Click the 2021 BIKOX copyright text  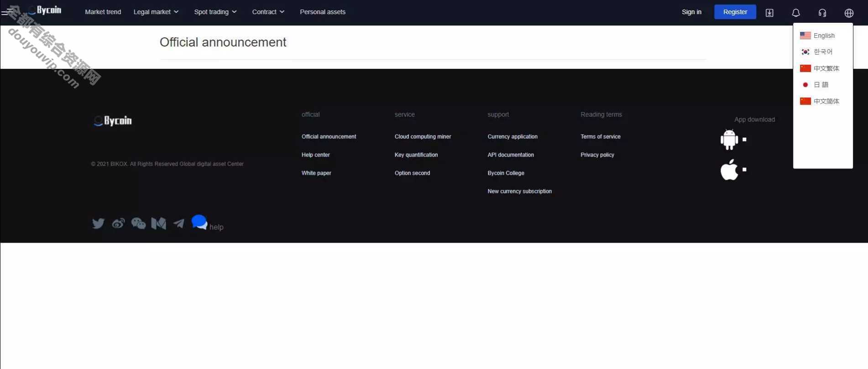[167, 164]
